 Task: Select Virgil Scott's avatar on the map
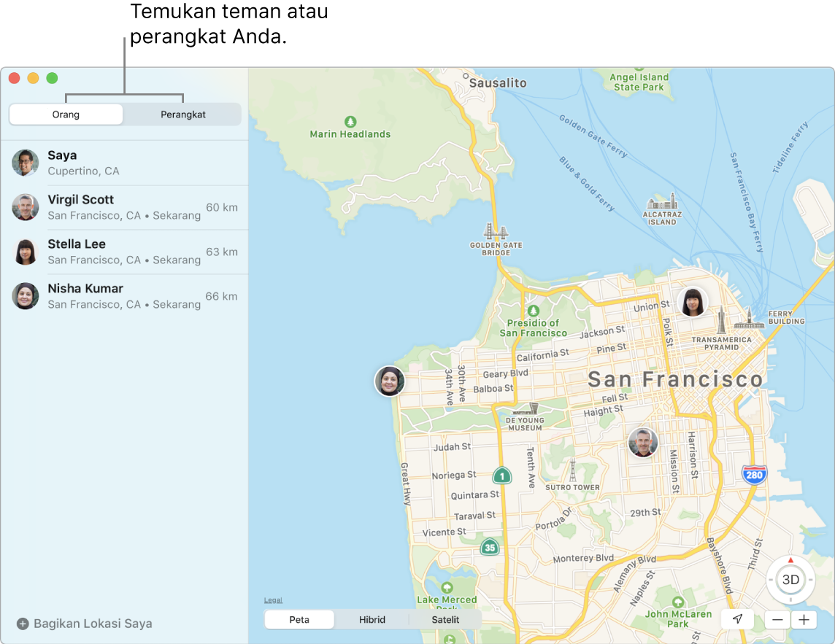coord(643,443)
